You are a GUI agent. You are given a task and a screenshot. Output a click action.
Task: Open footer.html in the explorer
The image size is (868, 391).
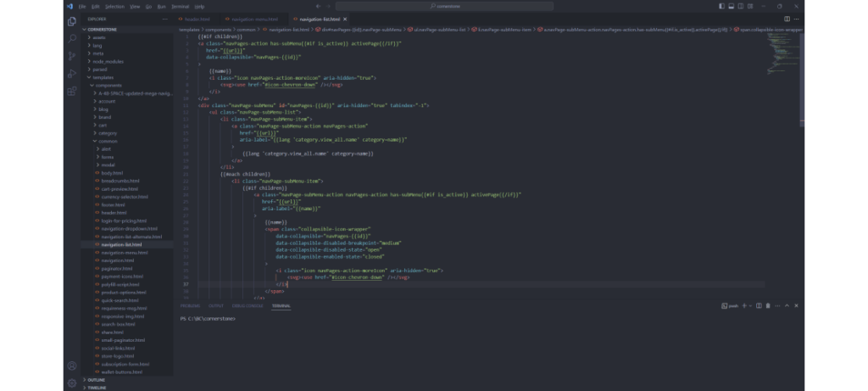pyautogui.click(x=113, y=205)
